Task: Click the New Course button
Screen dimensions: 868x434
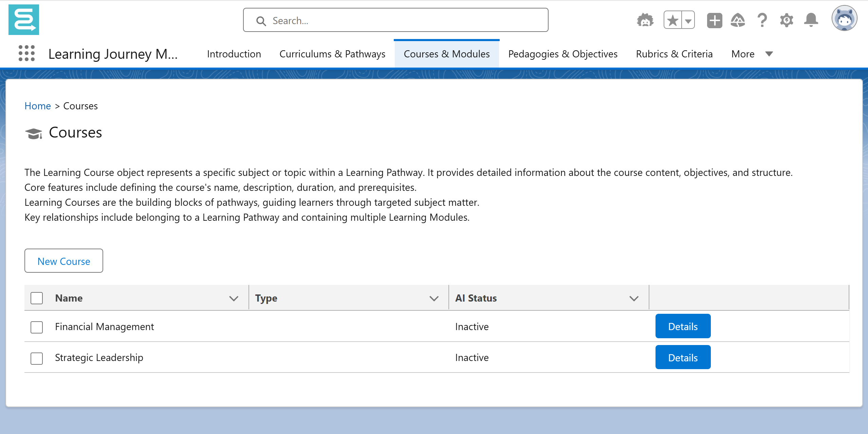Action: click(x=64, y=261)
